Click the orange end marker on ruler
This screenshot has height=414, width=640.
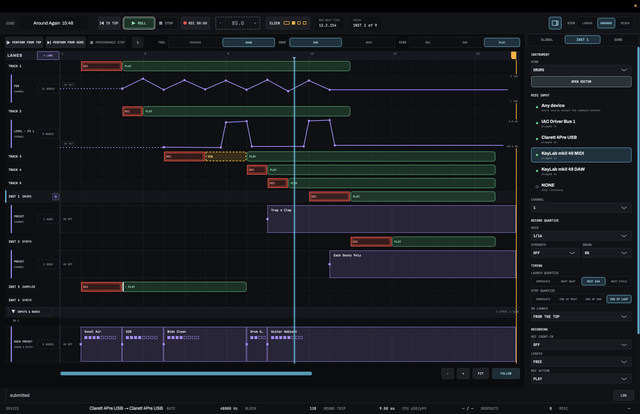tap(513, 55)
